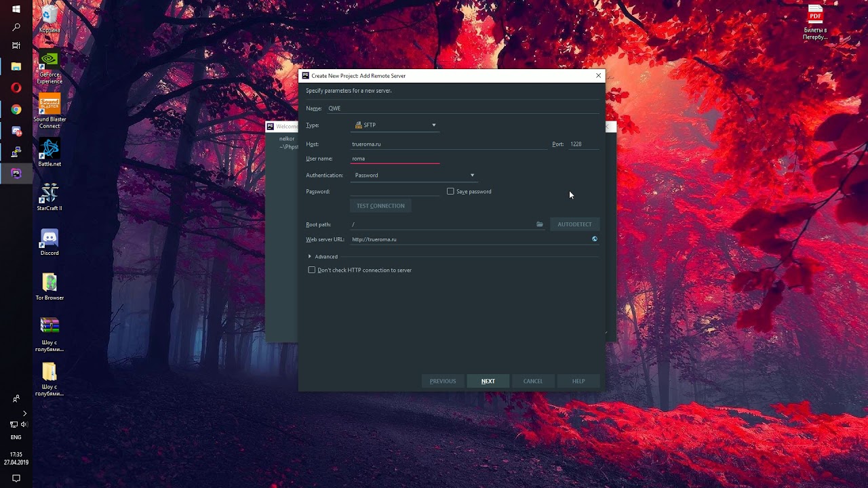868x488 pixels.
Task: Click the HELP button
Action: tap(578, 381)
